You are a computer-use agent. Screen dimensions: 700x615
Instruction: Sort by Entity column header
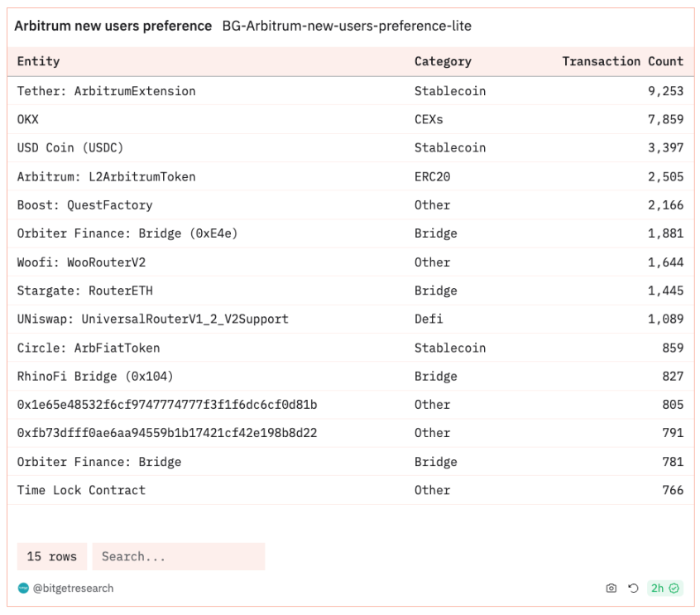coord(39,61)
